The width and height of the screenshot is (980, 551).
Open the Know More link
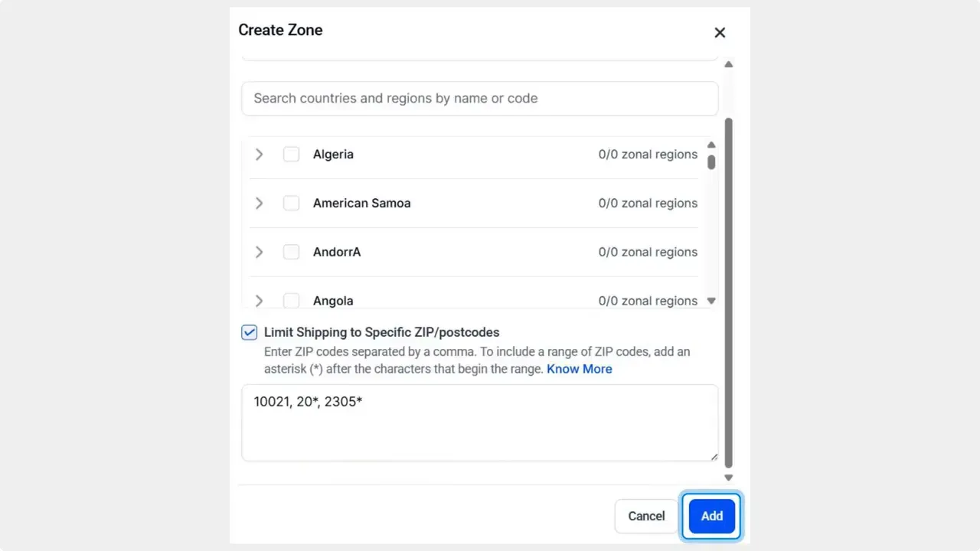pyautogui.click(x=580, y=369)
